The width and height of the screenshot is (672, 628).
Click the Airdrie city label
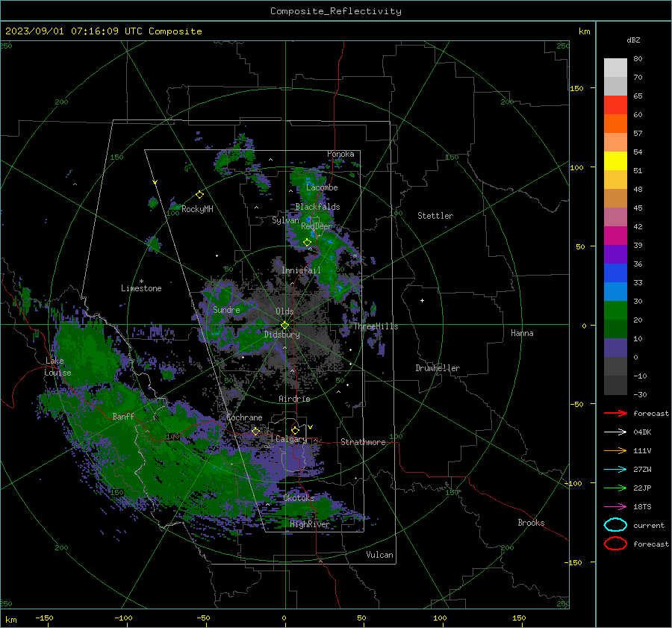pyautogui.click(x=294, y=399)
